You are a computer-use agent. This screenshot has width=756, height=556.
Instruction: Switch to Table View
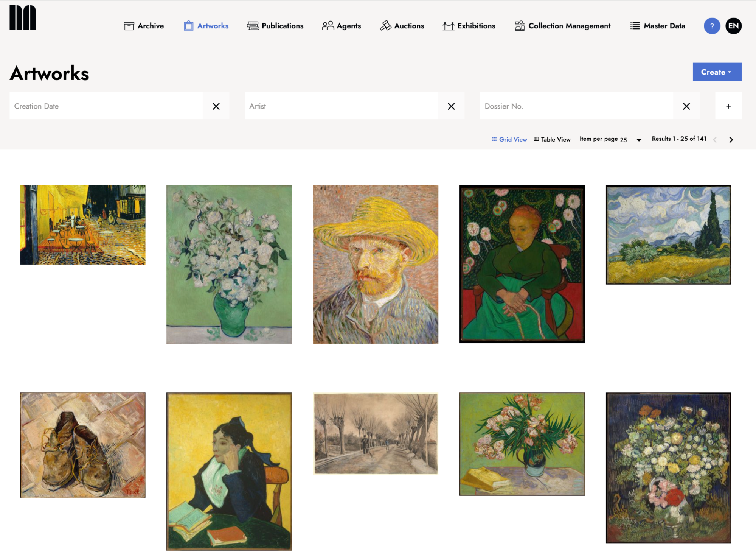click(552, 139)
